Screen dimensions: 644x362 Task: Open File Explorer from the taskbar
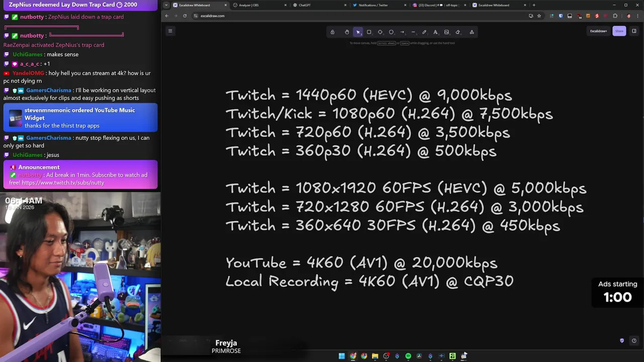[x=375, y=356]
